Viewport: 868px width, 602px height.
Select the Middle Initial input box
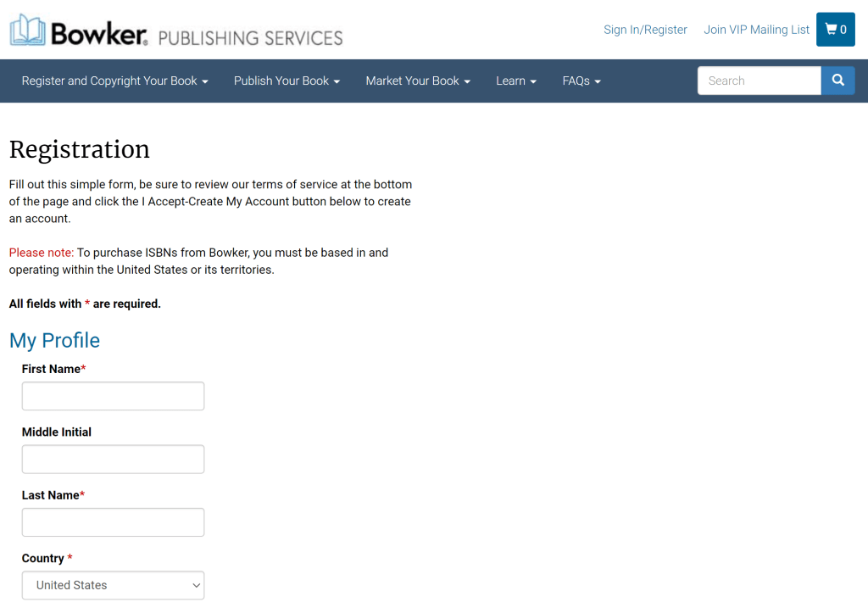(x=113, y=459)
